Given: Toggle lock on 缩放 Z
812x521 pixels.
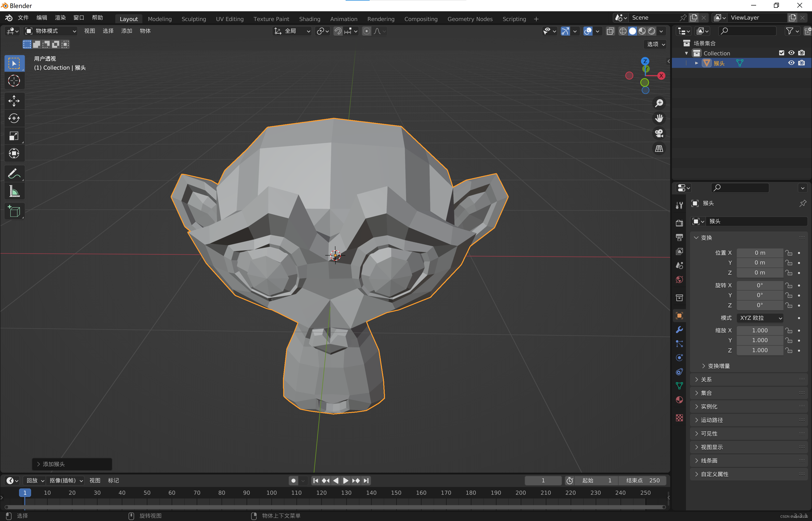Looking at the screenshot, I should point(789,350).
